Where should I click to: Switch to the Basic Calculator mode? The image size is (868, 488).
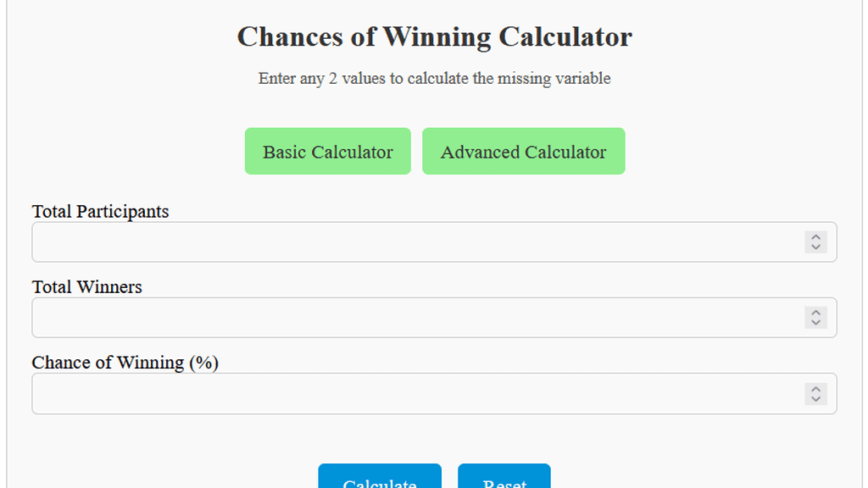pyautogui.click(x=327, y=151)
